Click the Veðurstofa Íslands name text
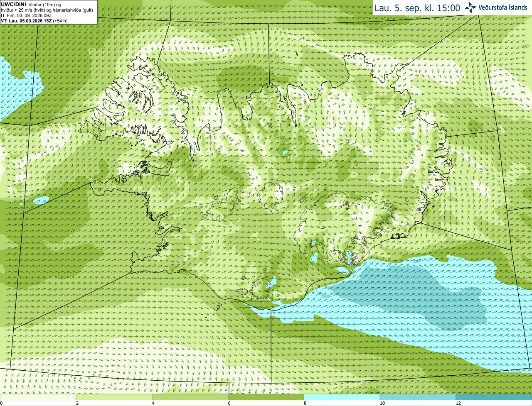This screenshot has height=406, width=532. pyautogui.click(x=503, y=7)
